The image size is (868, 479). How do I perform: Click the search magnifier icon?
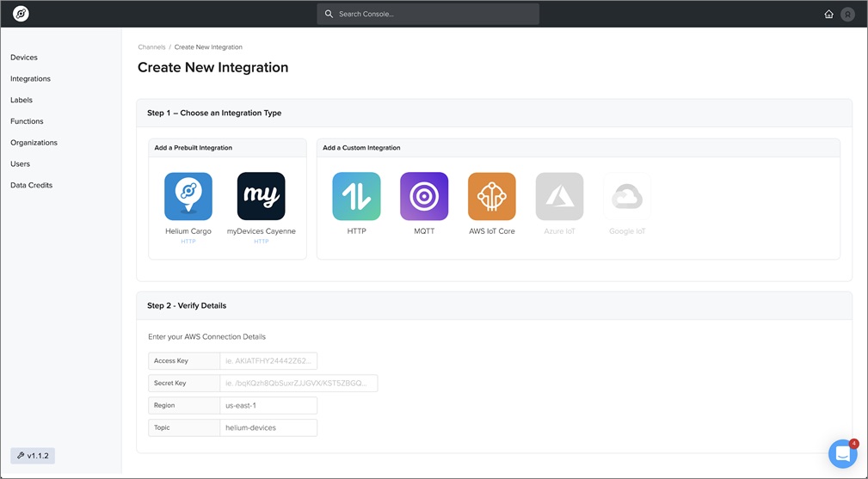(329, 14)
